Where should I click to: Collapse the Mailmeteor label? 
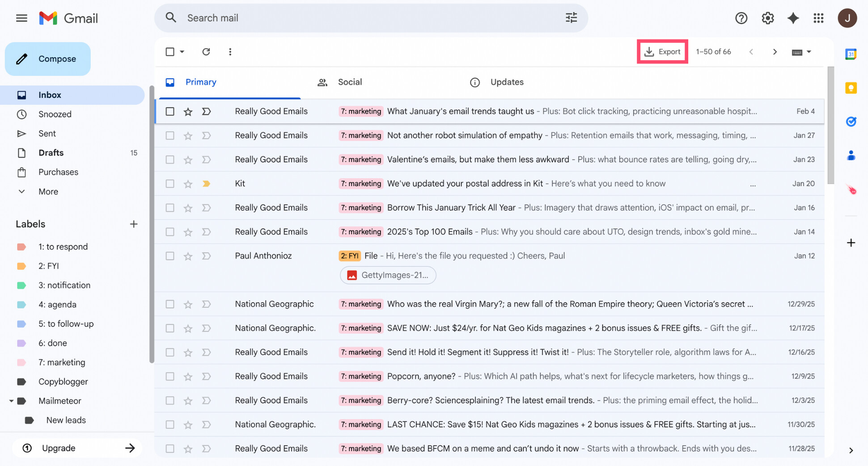[12, 401]
